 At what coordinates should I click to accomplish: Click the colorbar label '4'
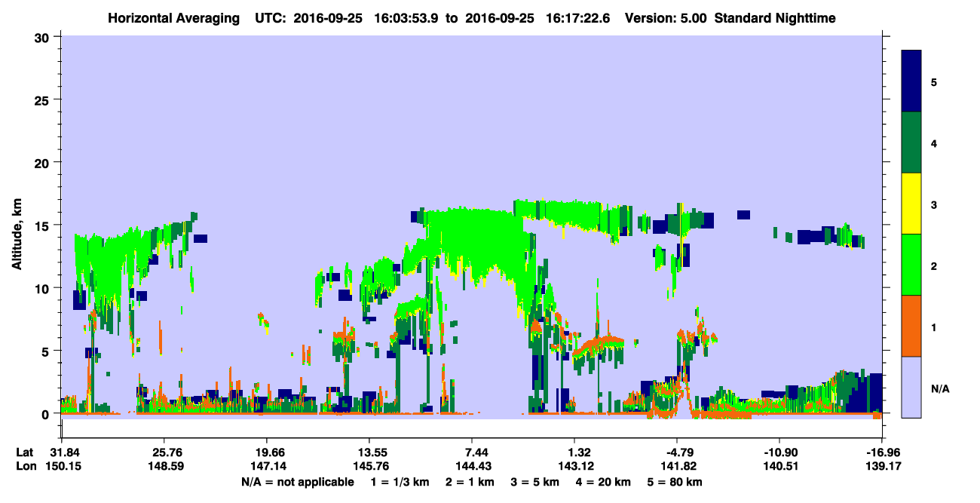934,143
